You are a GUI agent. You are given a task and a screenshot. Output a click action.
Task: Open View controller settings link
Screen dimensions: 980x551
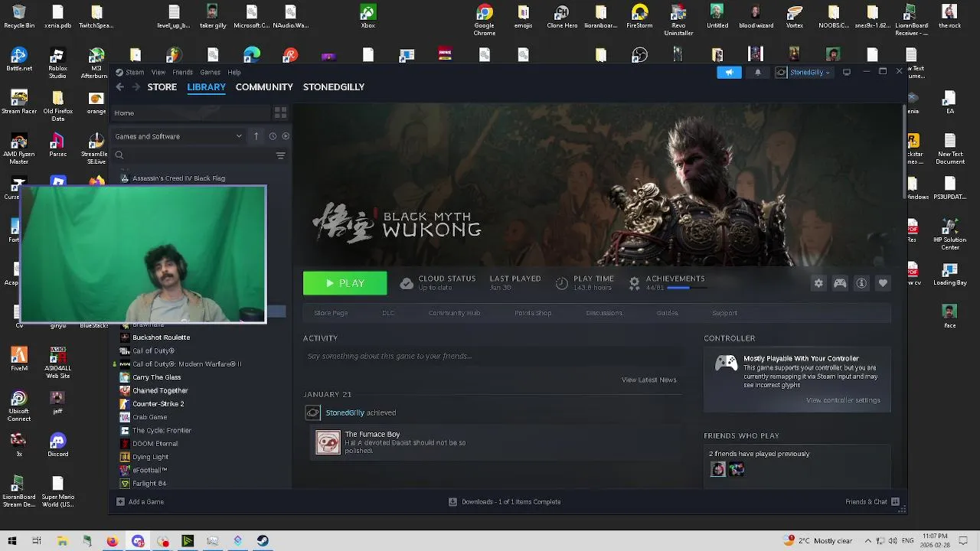click(x=843, y=400)
